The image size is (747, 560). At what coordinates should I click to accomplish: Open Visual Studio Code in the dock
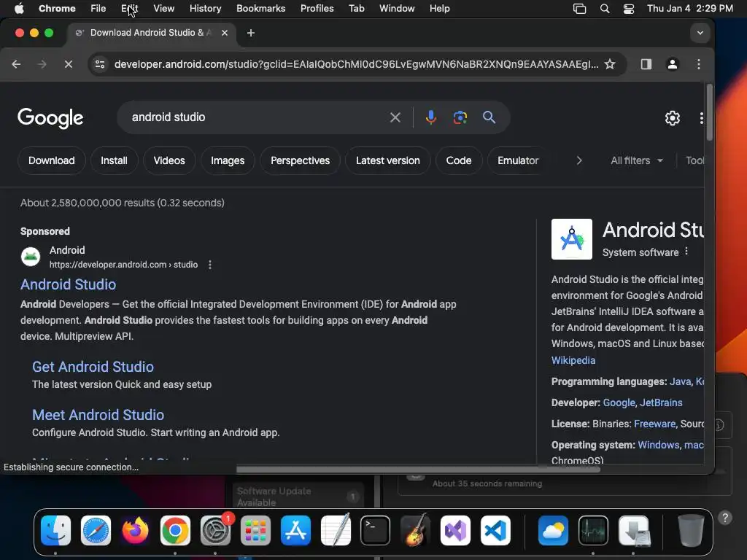click(495, 531)
